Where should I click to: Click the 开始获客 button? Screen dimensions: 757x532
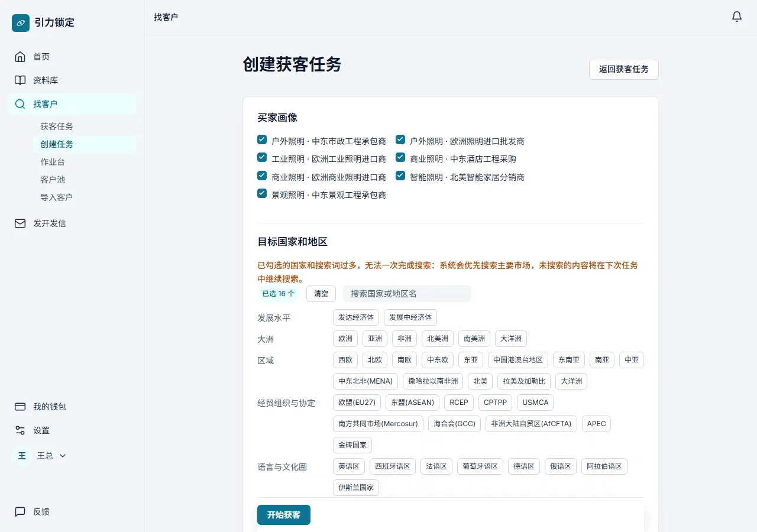point(284,515)
